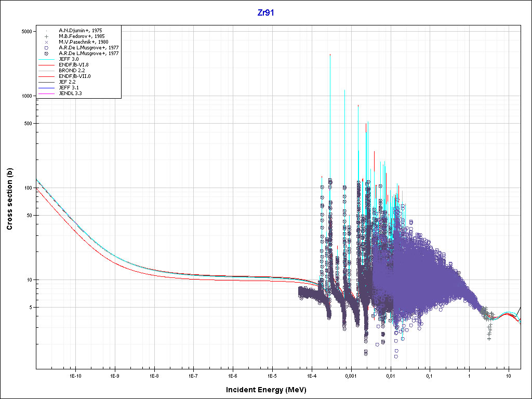The width and height of the screenshot is (532, 399).
Task: Select the gray BROND 2.2 line swatch
Action: tap(46, 71)
